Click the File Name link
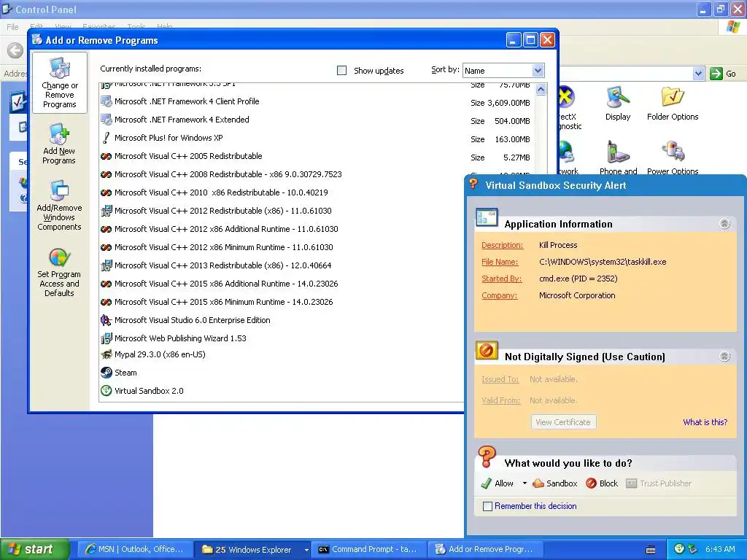 (500, 262)
